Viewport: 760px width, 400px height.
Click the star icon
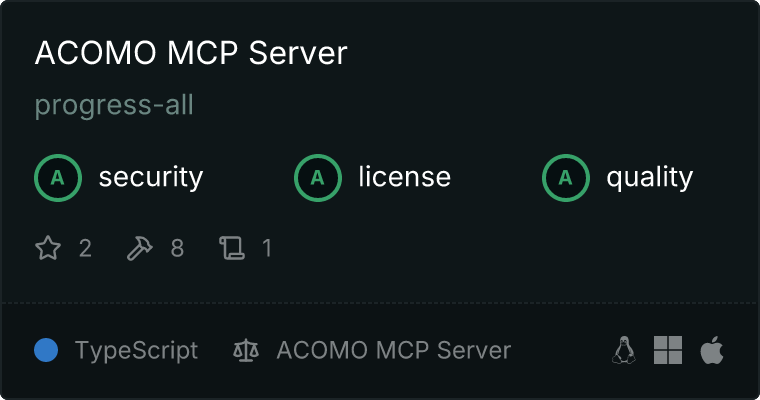pos(48,248)
